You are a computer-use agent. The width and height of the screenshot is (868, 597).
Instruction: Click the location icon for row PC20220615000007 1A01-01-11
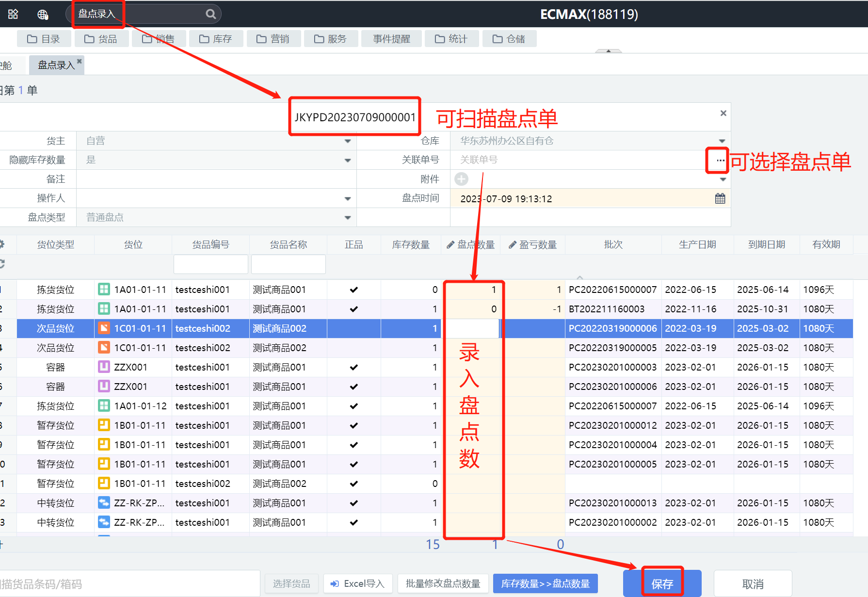pos(104,290)
